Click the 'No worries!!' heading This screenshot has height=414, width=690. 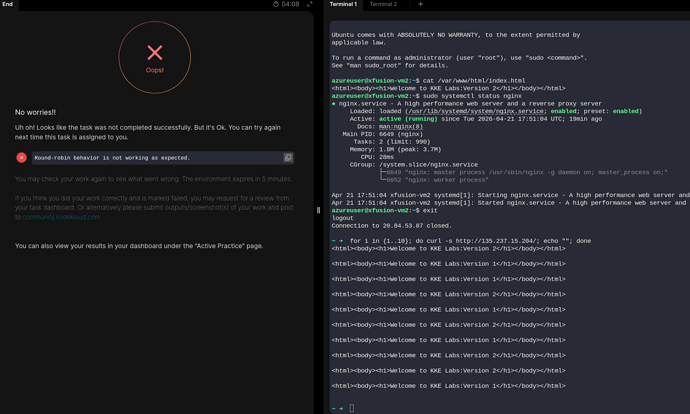(35, 112)
